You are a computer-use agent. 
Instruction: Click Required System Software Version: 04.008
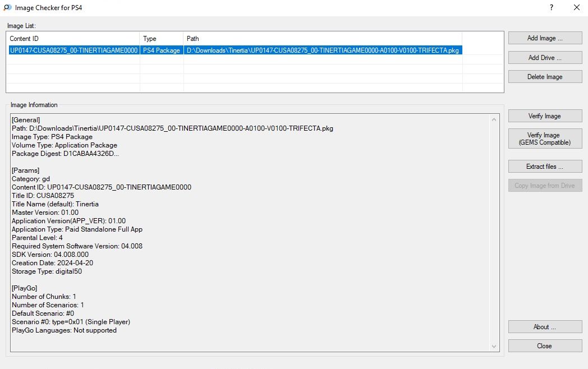point(77,246)
